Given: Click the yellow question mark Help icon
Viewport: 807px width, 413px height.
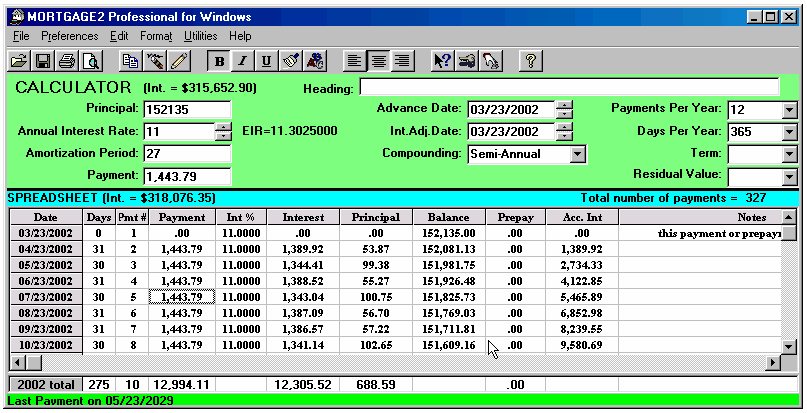Looking at the screenshot, I should [x=529, y=61].
